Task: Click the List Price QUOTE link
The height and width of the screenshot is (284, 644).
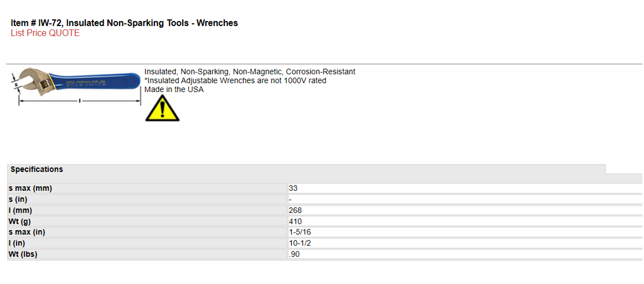Action: click(x=45, y=33)
